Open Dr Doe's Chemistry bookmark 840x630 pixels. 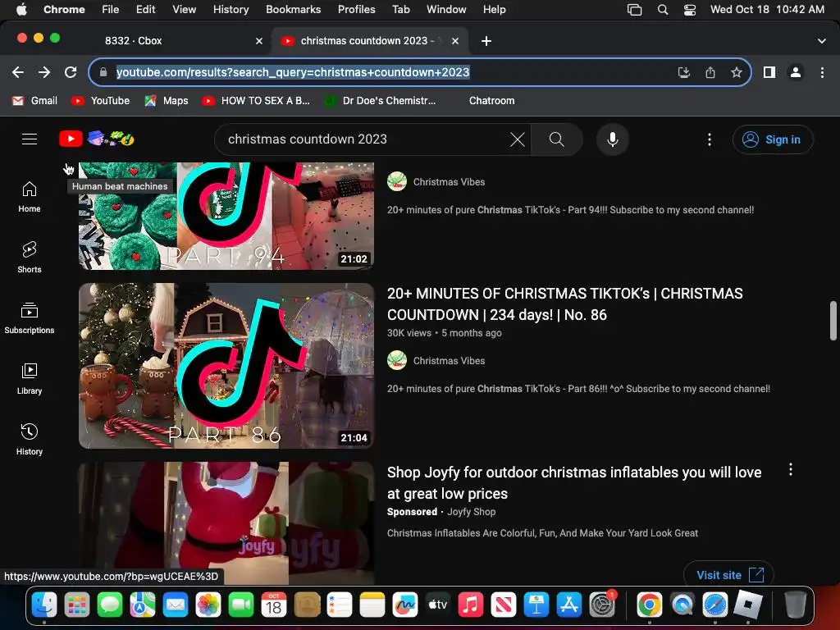(381, 101)
